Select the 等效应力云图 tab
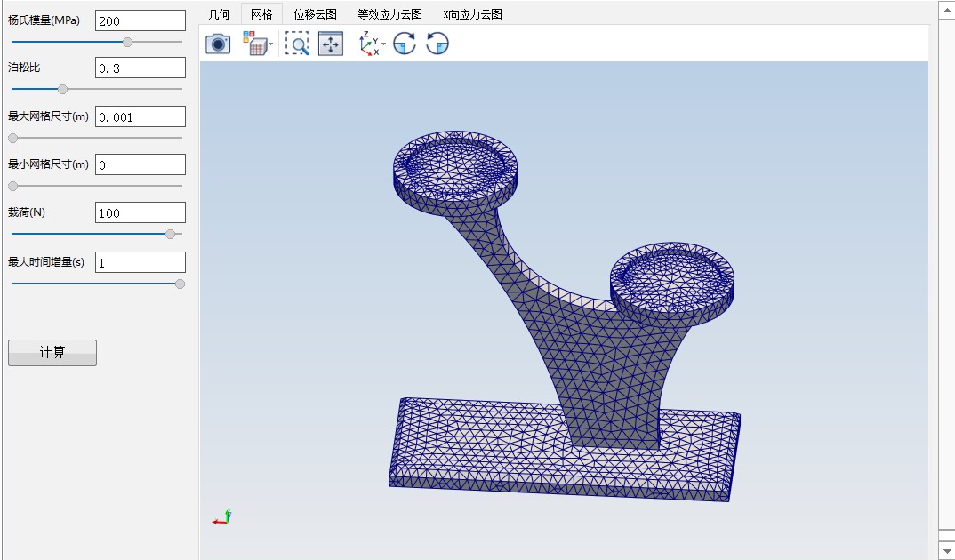This screenshot has height=560, width=955. (x=389, y=14)
